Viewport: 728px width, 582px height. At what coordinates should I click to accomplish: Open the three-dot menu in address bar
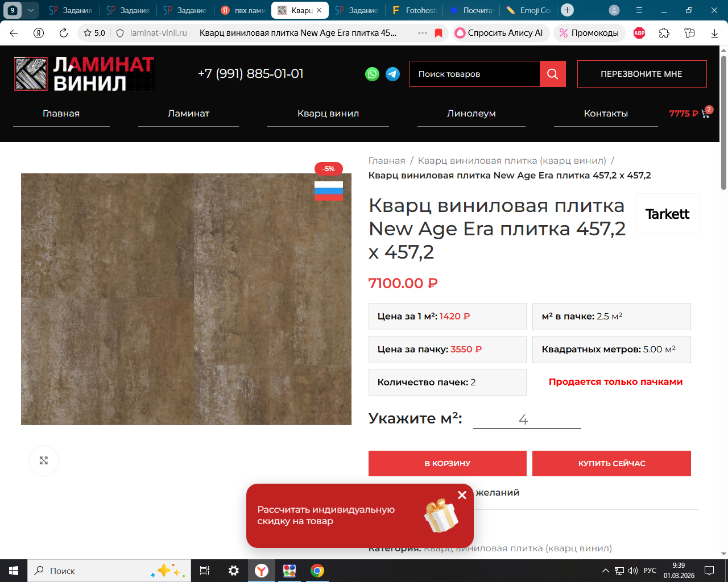coord(423,33)
